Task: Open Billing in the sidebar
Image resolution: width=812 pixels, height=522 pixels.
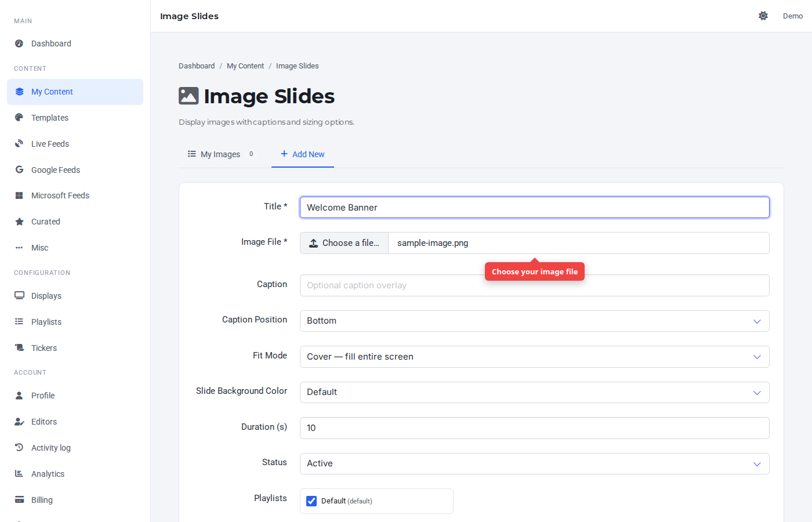Action: click(75, 500)
